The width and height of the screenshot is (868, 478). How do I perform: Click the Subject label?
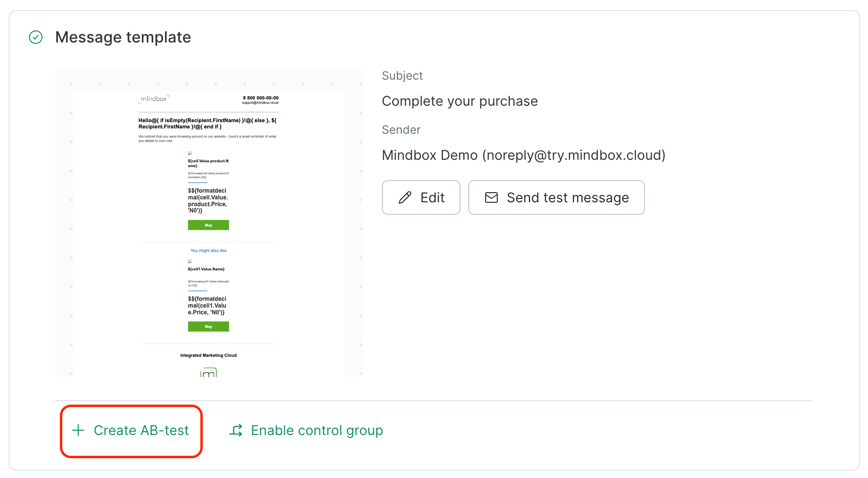coord(402,76)
